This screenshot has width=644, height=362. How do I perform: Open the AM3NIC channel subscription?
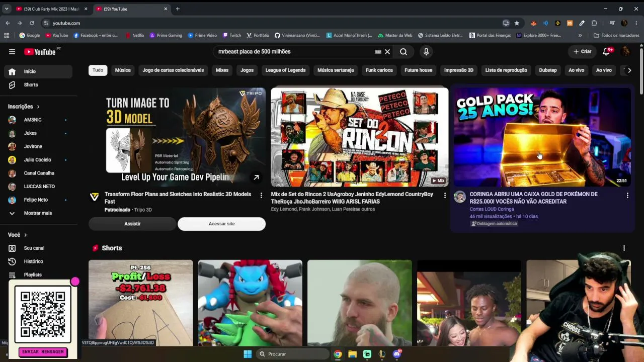point(38,120)
